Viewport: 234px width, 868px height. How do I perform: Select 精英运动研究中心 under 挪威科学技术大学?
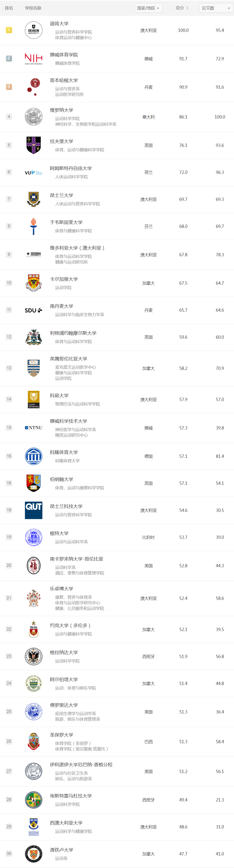(x=71, y=435)
